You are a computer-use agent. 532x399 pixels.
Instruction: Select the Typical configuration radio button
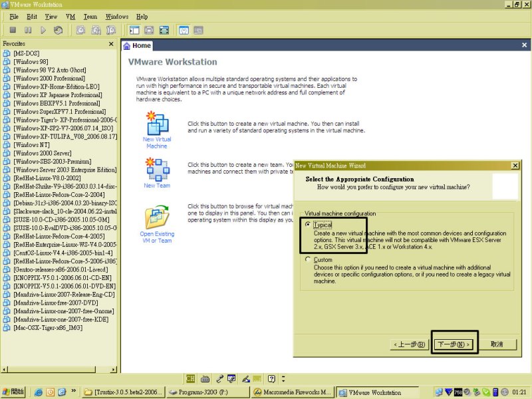tap(308, 224)
